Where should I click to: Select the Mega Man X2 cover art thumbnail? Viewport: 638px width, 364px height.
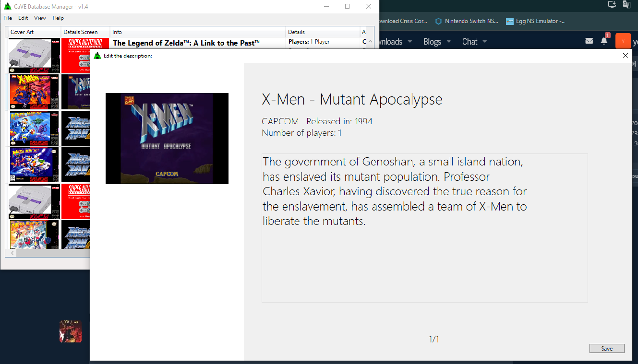(x=35, y=164)
